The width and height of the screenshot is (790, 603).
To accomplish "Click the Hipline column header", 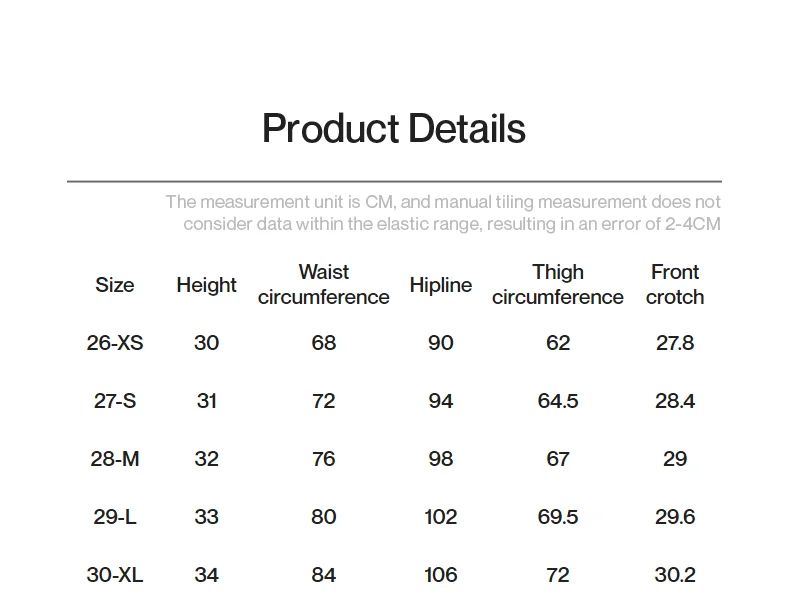I will [x=440, y=285].
